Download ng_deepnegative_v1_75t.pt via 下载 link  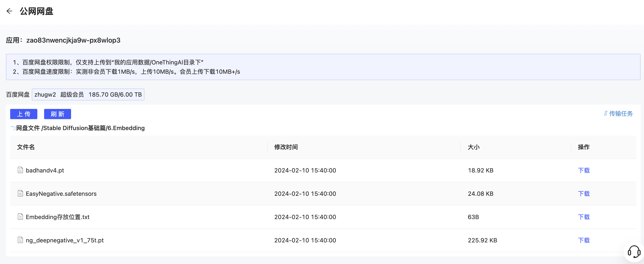point(584,240)
